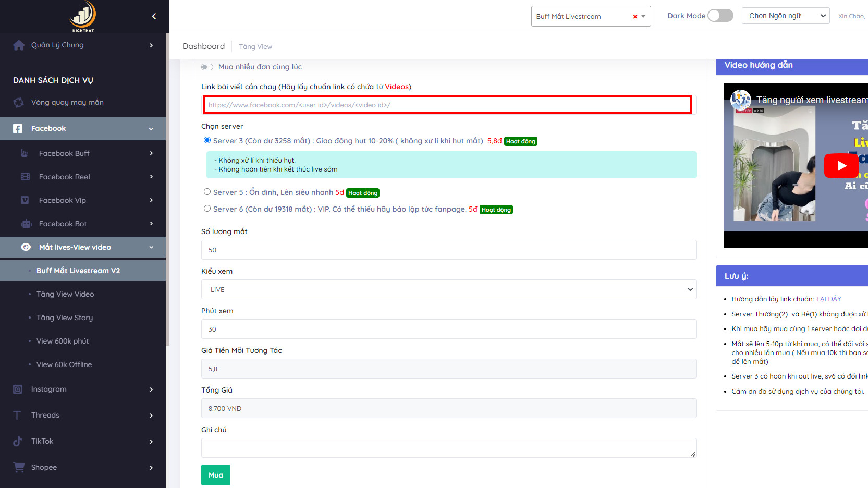This screenshot has height=488, width=868.
Task: Open the Chọn Ngôn ngữ language dropdown
Action: coord(786,16)
